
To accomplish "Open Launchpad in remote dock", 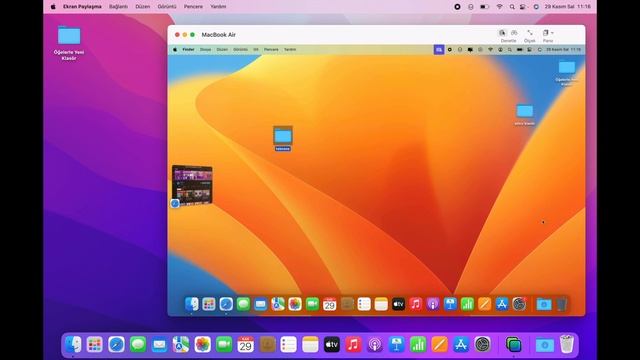I will (x=209, y=304).
